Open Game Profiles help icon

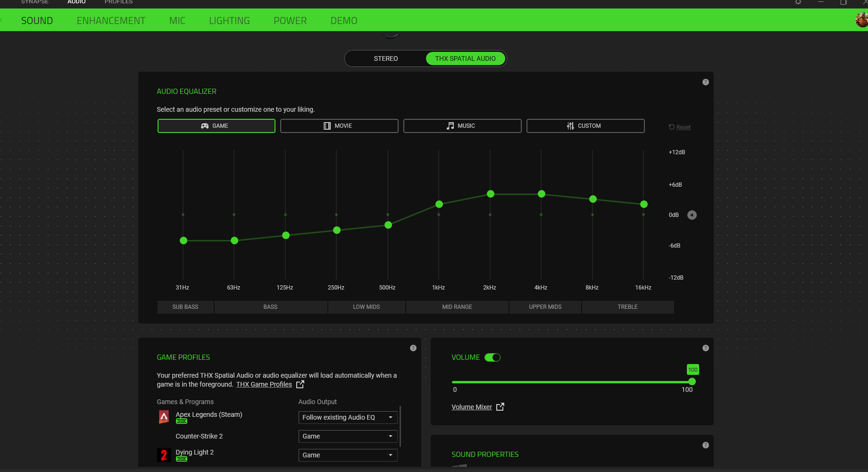413,348
